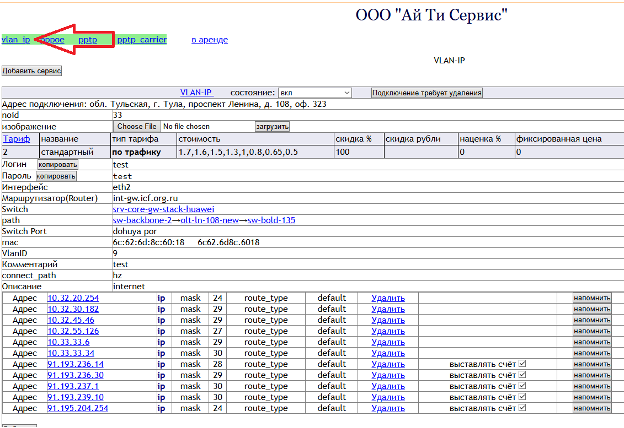Open the pptp_carrier service link
This screenshot has width=624, height=428.
pyautogui.click(x=142, y=40)
